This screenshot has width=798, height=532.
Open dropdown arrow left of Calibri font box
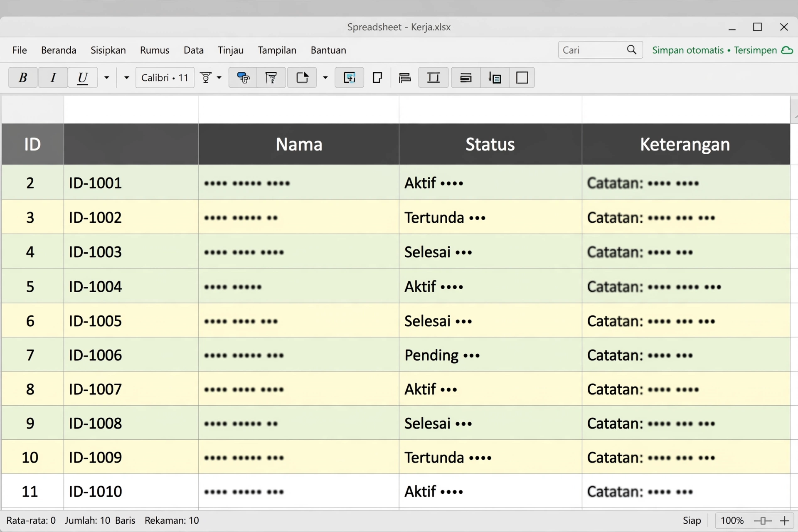127,78
